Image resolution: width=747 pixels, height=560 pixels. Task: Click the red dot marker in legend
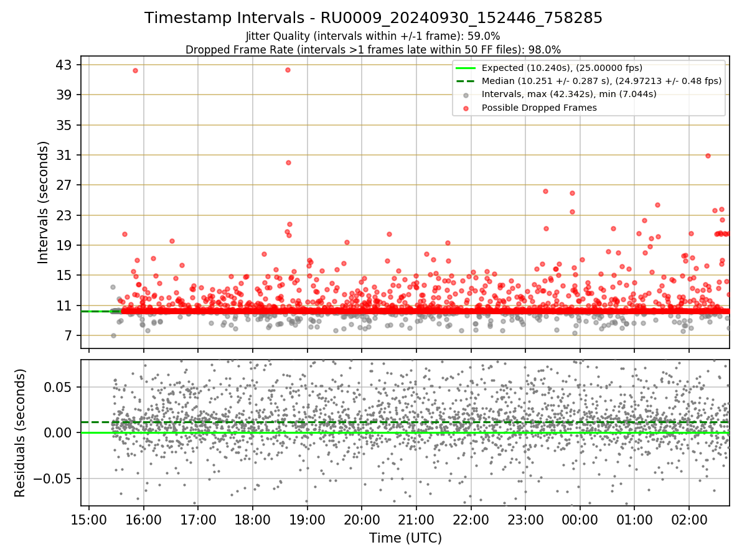point(466,108)
